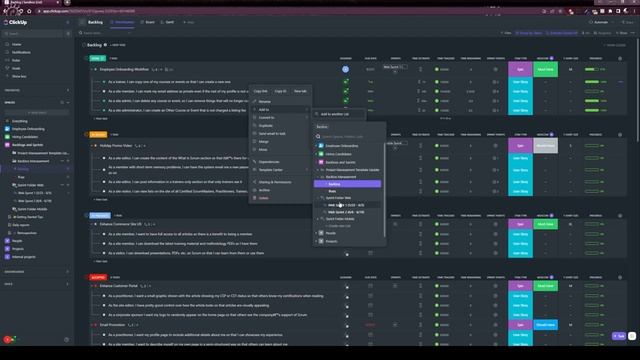Open the Employee Onboarding space in sidebar
The height and width of the screenshot is (360, 640).
point(28,129)
